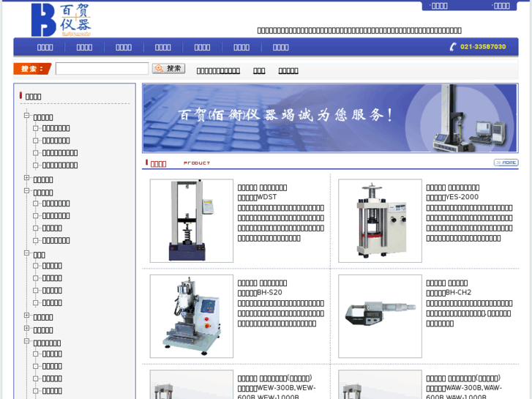Click the first link in top-right blue tab

point(438,6)
